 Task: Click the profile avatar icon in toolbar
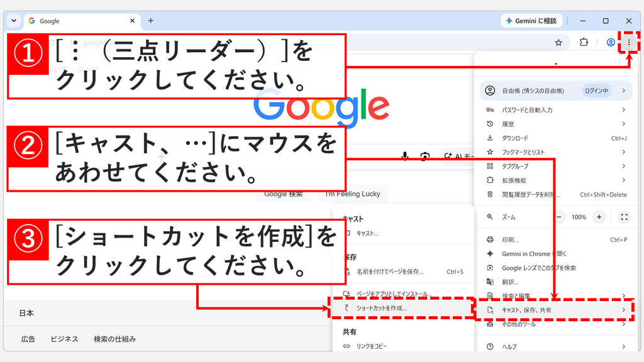[611, 42]
